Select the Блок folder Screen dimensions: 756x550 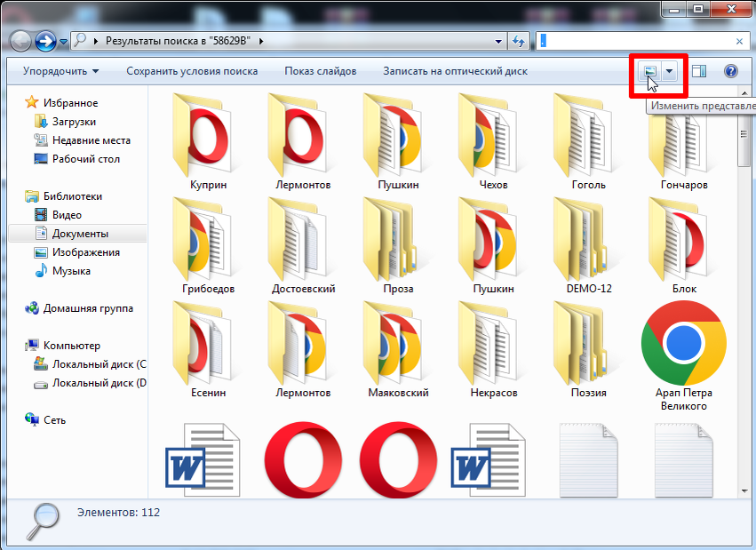[684, 246]
